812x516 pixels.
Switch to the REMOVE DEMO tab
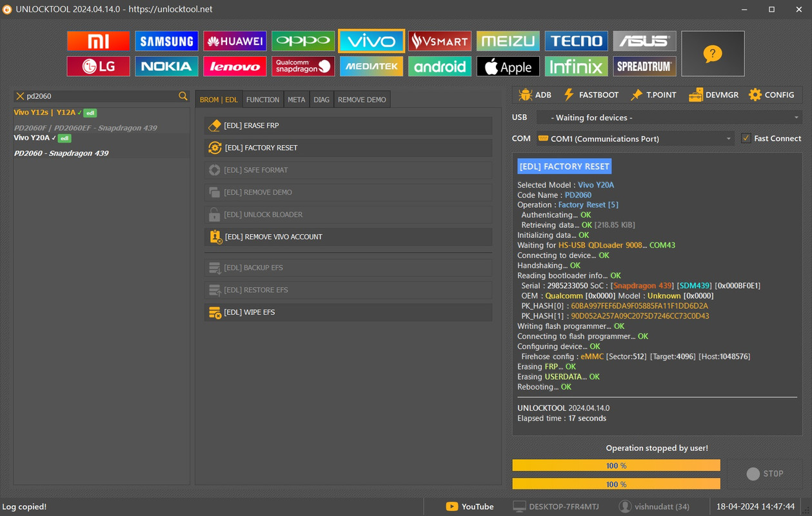click(362, 100)
